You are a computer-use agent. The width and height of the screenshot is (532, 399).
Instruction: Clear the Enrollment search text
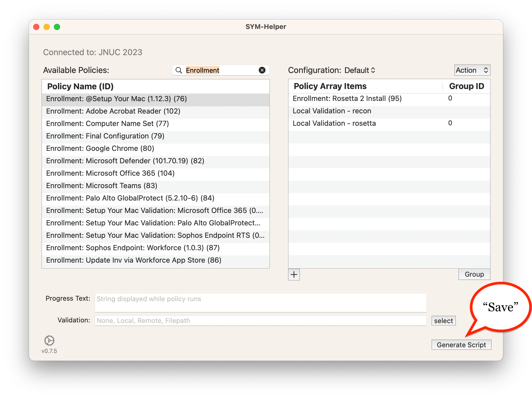262,70
